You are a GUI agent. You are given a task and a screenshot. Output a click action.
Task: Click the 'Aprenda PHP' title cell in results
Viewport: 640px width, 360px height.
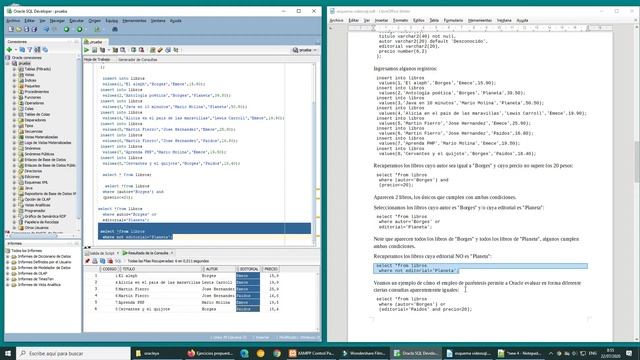click(x=159, y=302)
